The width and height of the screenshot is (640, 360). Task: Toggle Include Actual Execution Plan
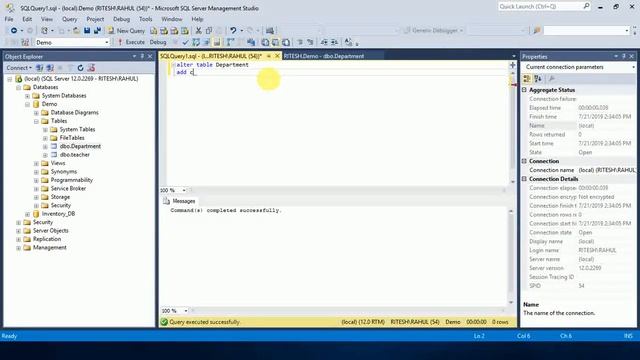[x=230, y=42]
